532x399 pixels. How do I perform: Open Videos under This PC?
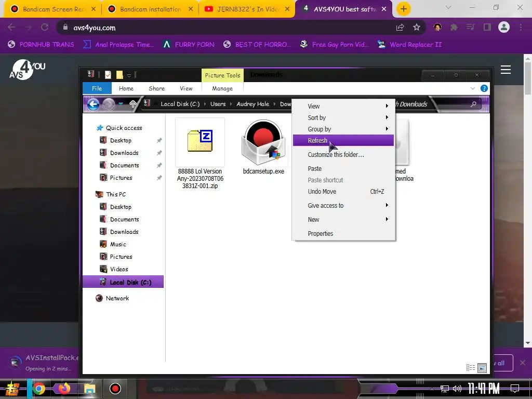click(x=119, y=270)
